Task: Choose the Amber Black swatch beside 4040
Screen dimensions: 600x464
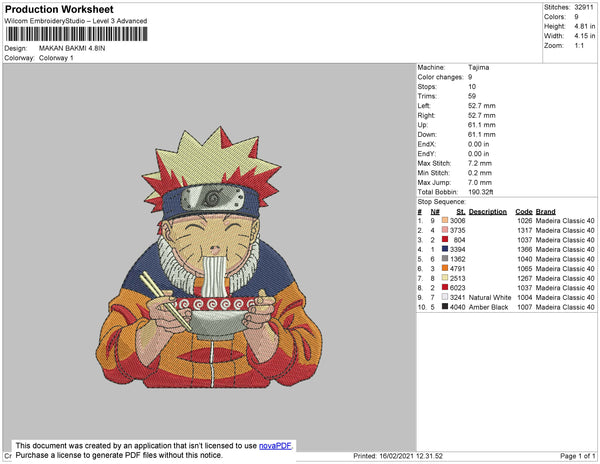Action: click(445, 306)
